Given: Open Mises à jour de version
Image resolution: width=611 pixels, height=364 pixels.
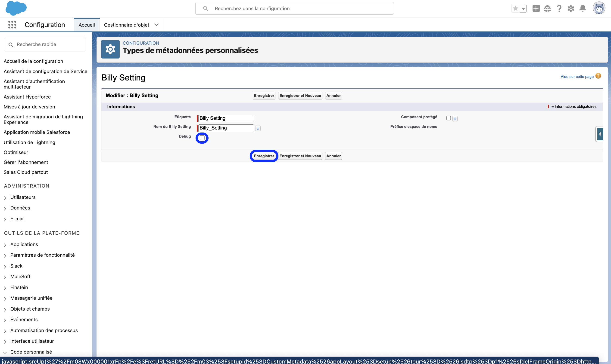Looking at the screenshot, I should tap(29, 107).
